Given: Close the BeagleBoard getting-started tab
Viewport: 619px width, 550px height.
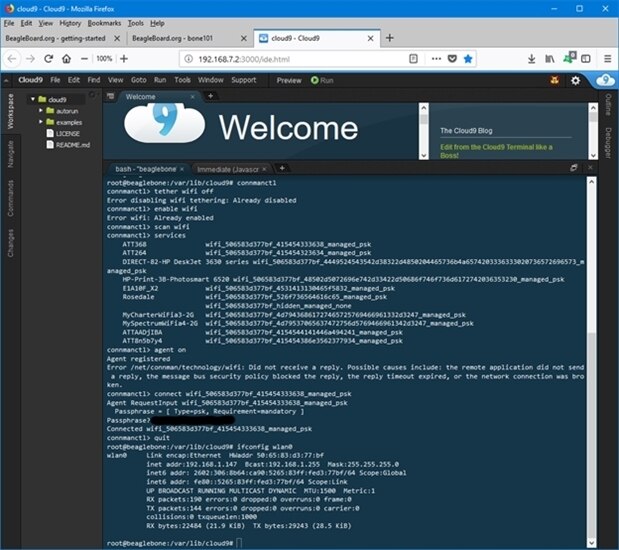Looking at the screenshot, I should tap(117, 38).
